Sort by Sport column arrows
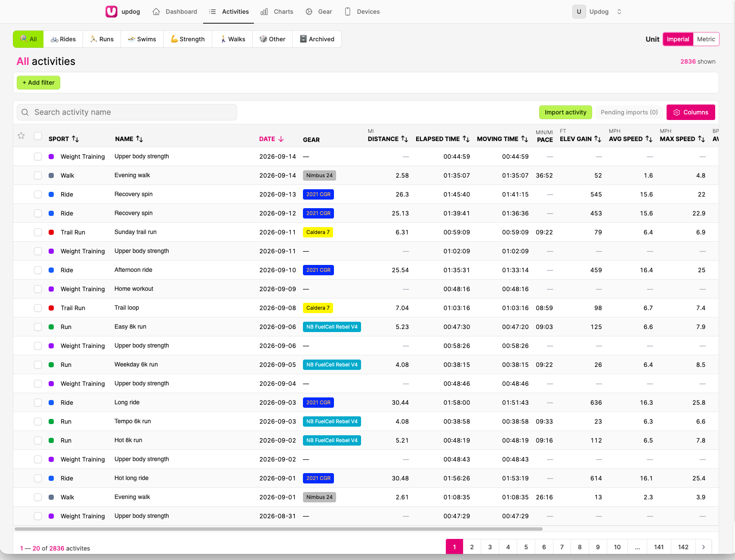 point(75,139)
